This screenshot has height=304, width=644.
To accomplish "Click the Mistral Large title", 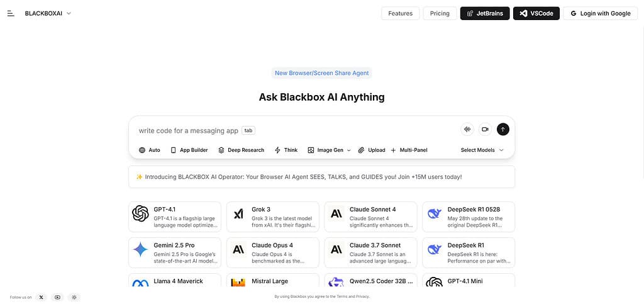I will (x=270, y=281).
